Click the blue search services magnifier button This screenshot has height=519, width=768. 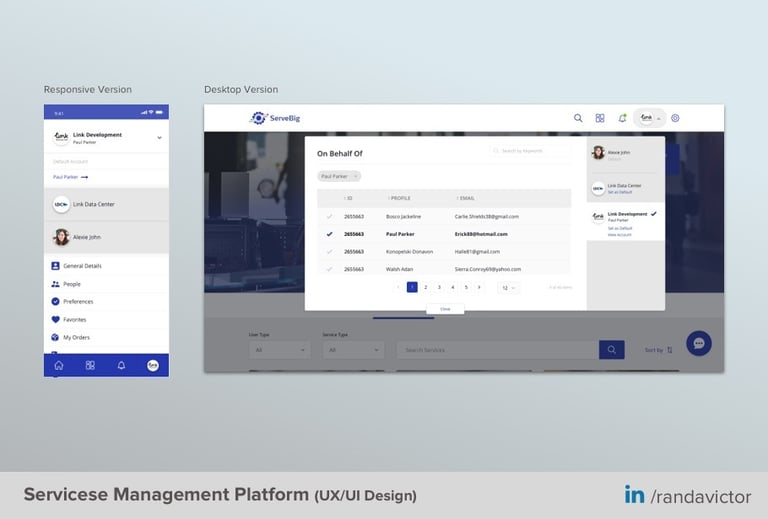coord(611,350)
